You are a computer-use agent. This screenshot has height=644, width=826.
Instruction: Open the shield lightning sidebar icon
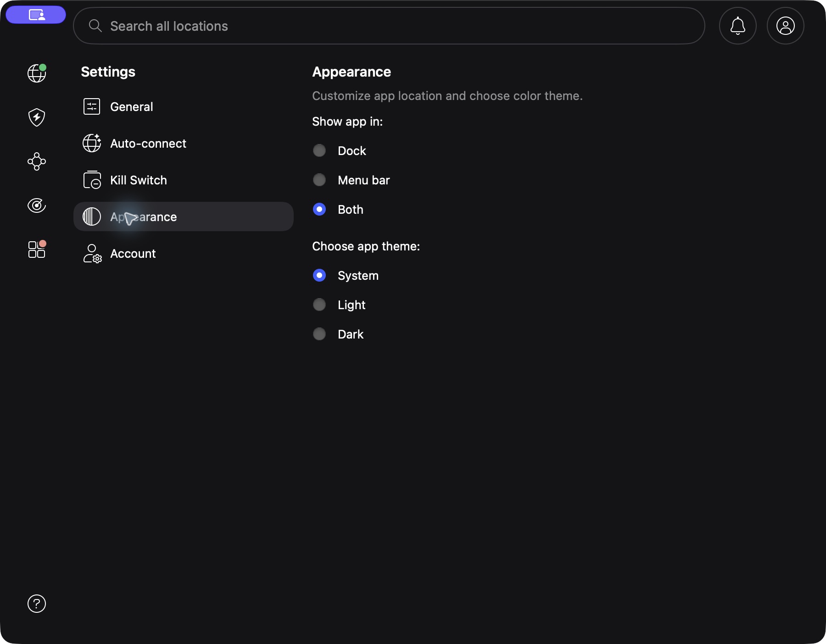(37, 117)
